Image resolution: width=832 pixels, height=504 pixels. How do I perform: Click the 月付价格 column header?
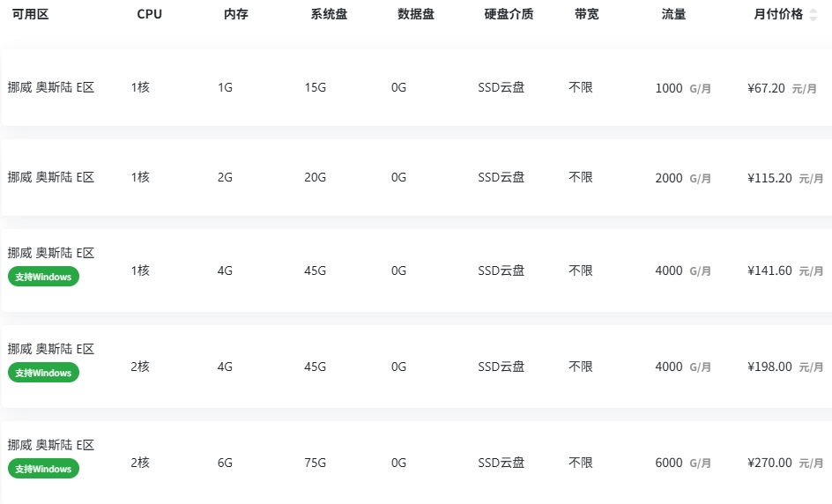(x=778, y=14)
